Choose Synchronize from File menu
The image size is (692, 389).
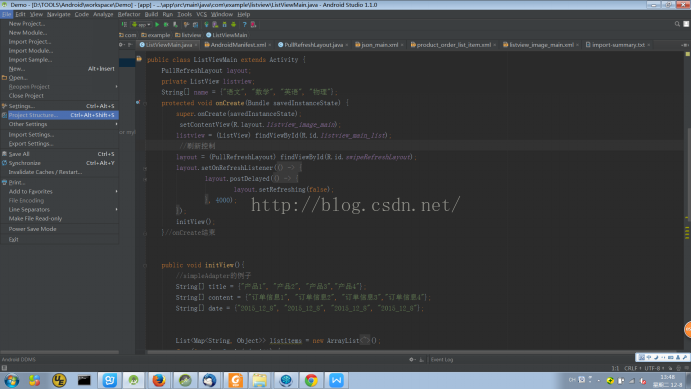60,163
